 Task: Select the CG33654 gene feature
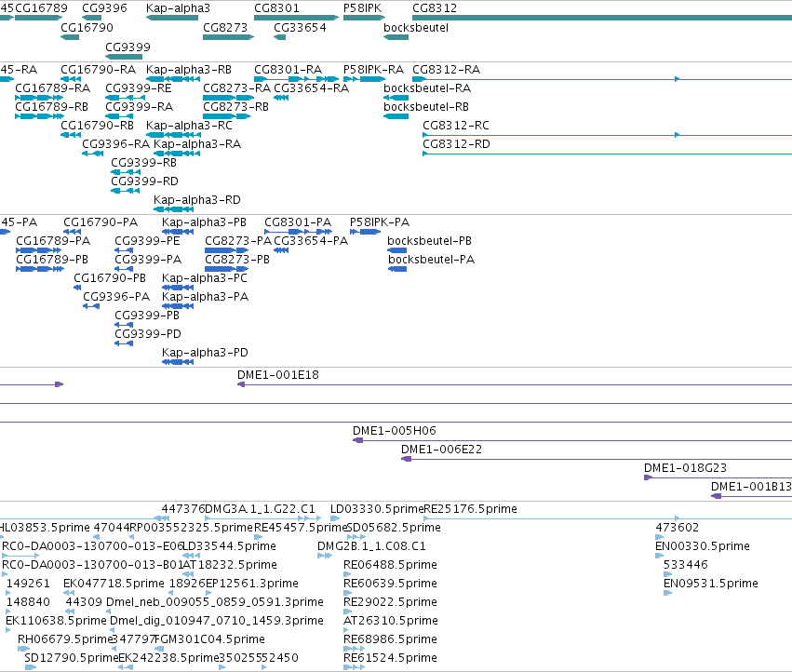pyautogui.click(x=280, y=37)
